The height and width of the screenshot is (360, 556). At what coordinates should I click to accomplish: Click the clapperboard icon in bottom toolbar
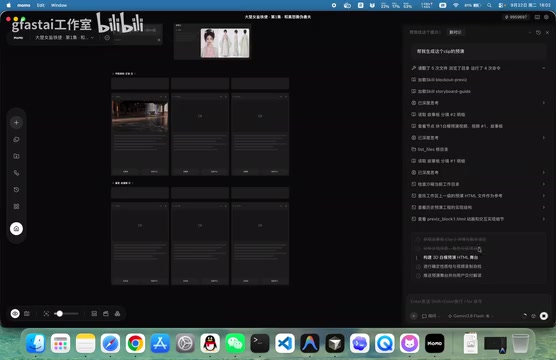click(106, 314)
